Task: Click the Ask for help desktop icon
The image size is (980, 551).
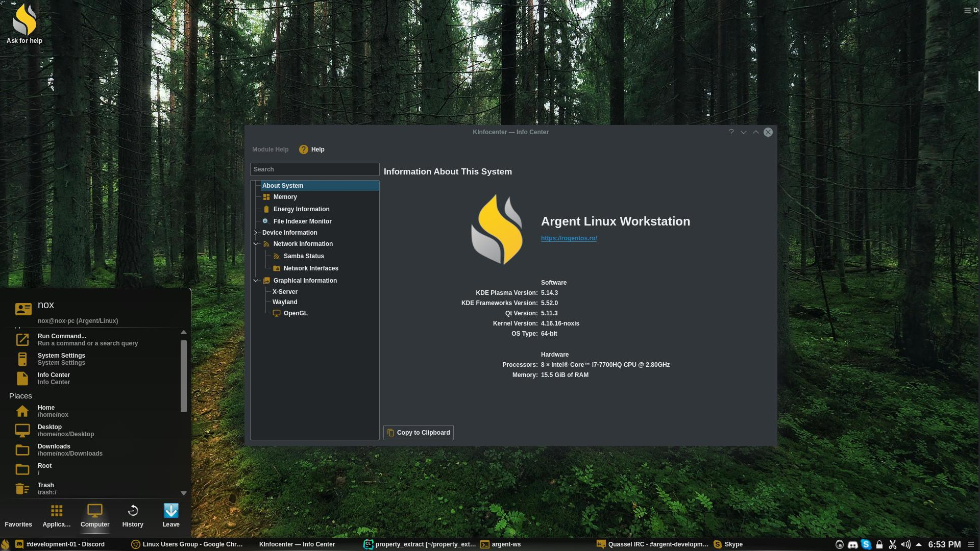Action: tap(24, 23)
